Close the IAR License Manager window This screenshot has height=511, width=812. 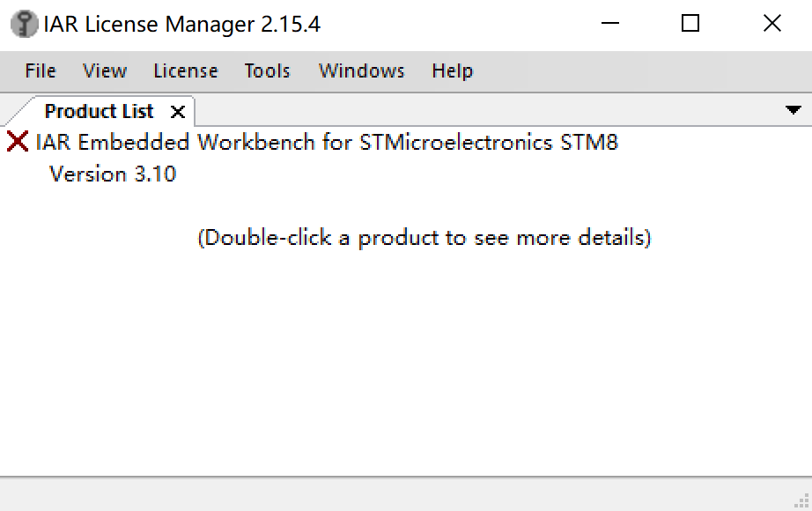coord(771,24)
